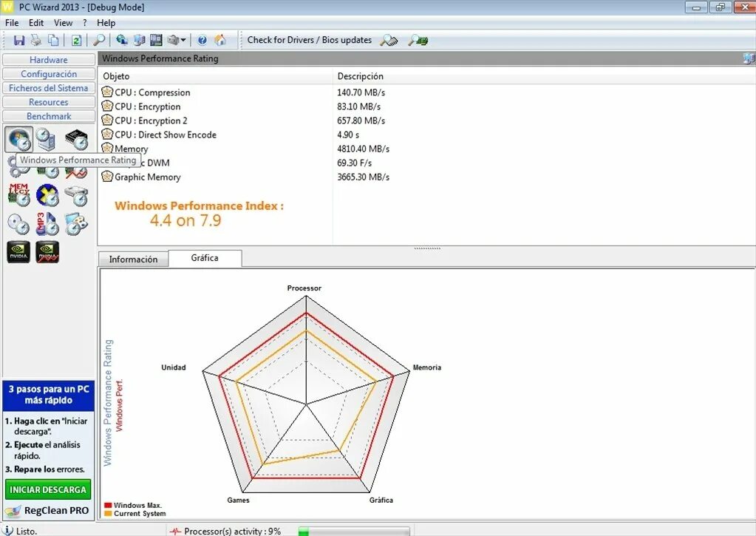This screenshot has width=756, height=536.
Task: Open the View menu
Action: point(63,23)
